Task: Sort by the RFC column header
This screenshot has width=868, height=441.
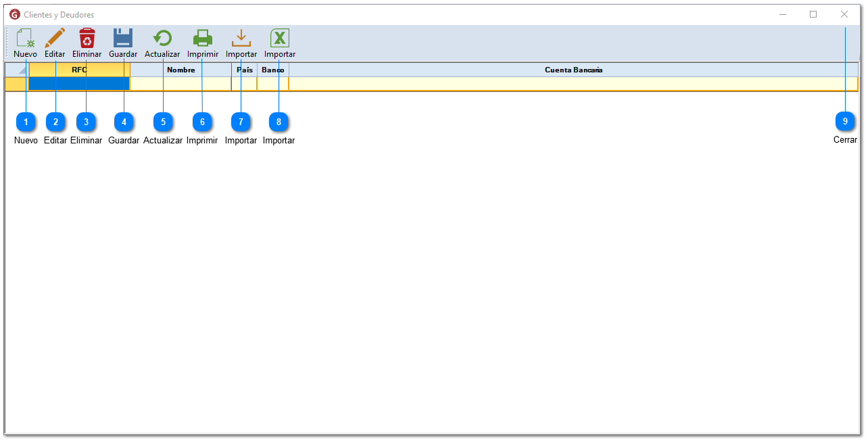Action: (80, 70)
